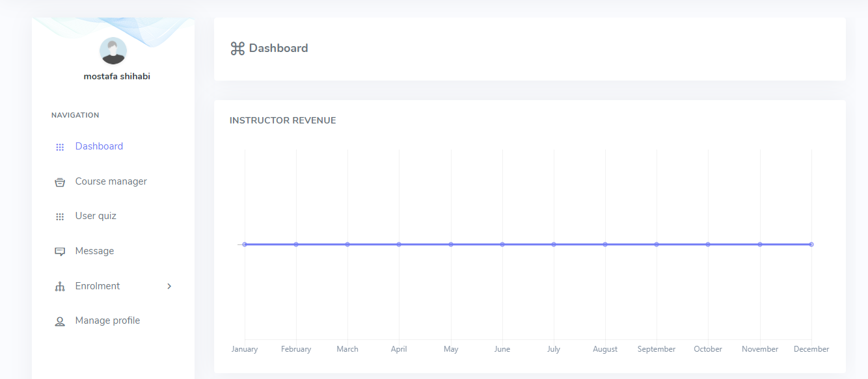This screenshot has width=868, height=379.
Task: Click the September revenue data point
Action: pos(657,244)
